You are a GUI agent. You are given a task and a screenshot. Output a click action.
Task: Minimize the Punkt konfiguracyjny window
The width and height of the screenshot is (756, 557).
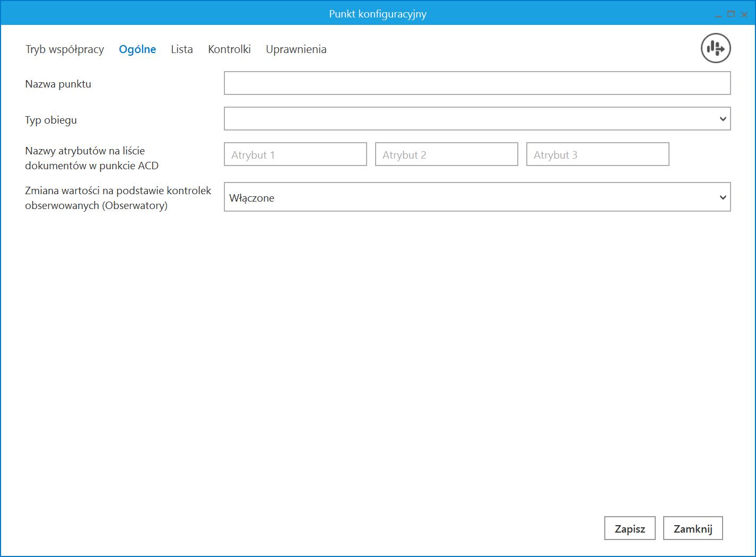pyautogui.click(x=718, y=15)
